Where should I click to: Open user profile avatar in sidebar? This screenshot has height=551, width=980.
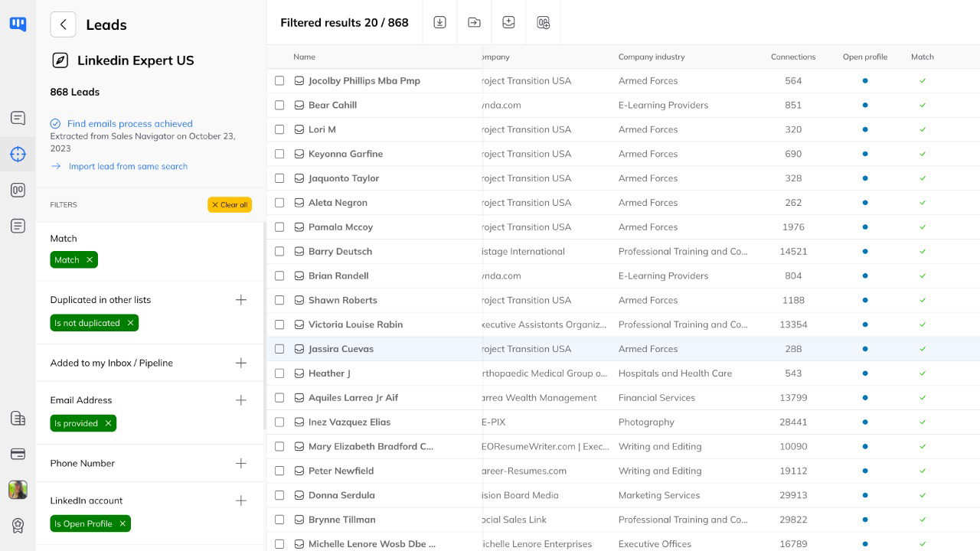18,490
